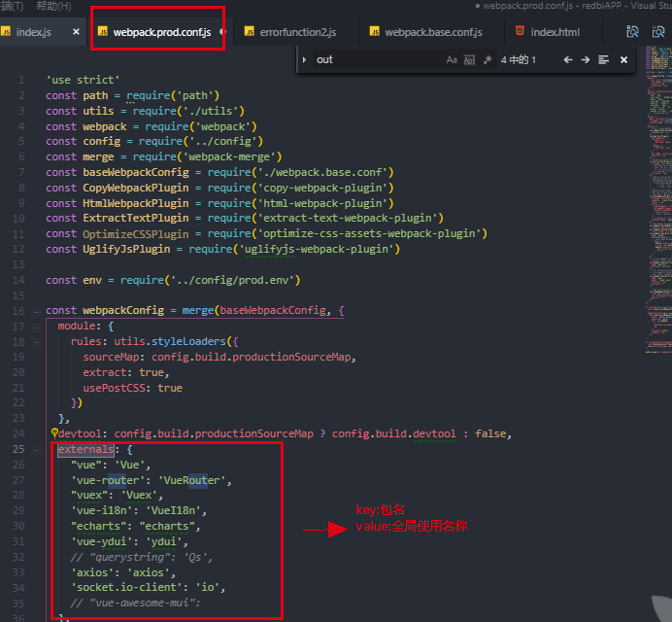672x622 pixels.
Task: Collapse the rules block at line 18
Action: (x=37, y=342)
